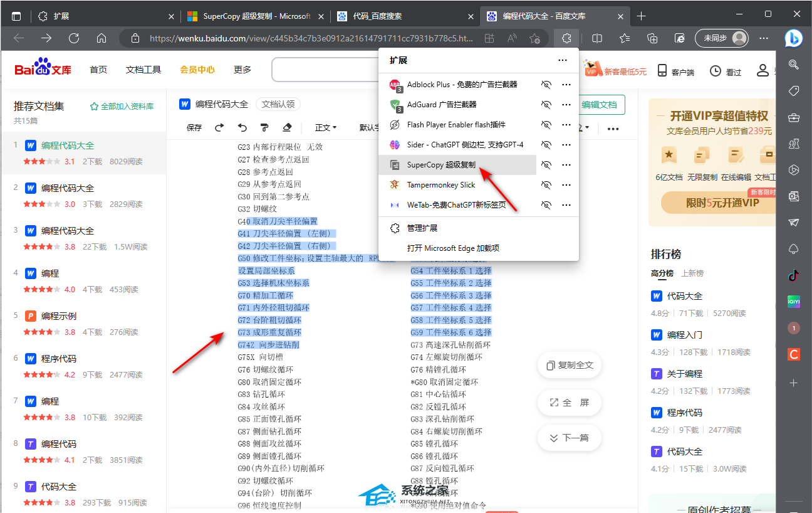Click read aloud icon in address bar

[513, 38]
